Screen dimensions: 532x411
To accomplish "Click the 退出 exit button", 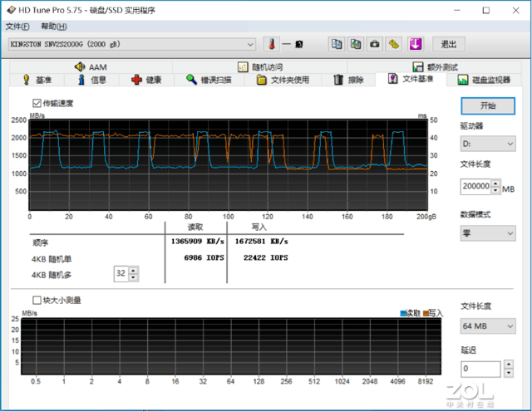I will pyautogui.click(x=448, y=44).
